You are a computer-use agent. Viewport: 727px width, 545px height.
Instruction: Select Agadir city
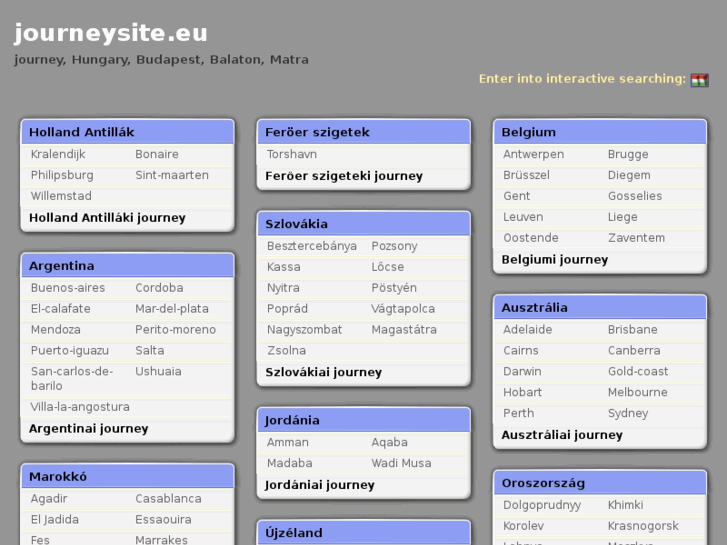pyautogui.click(x=49, y=499)
